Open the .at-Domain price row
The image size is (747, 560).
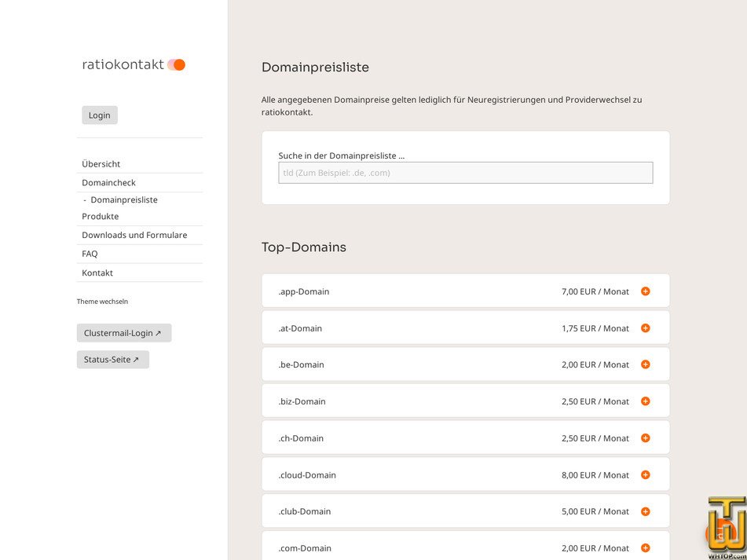pos(466,328)
